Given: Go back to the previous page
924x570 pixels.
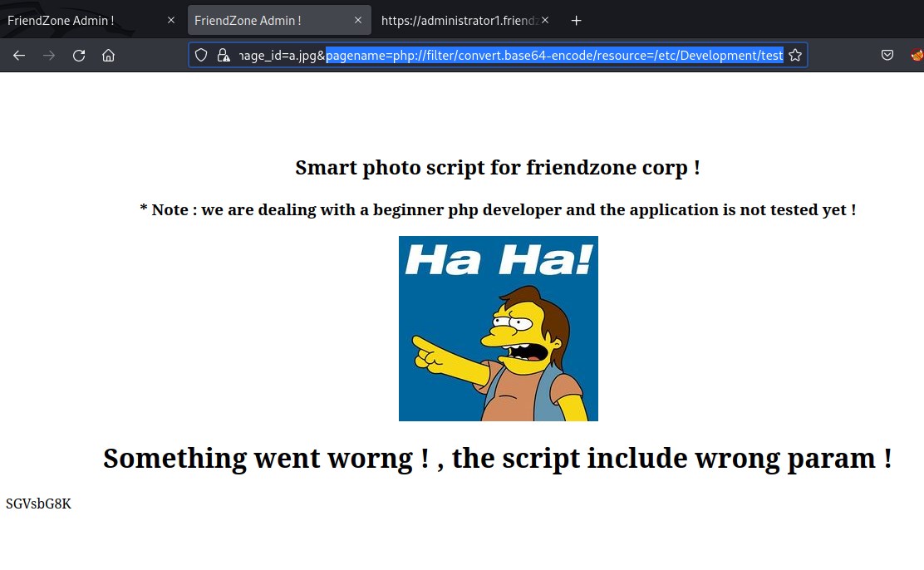Looking at the screenshot, I should 19,56.
